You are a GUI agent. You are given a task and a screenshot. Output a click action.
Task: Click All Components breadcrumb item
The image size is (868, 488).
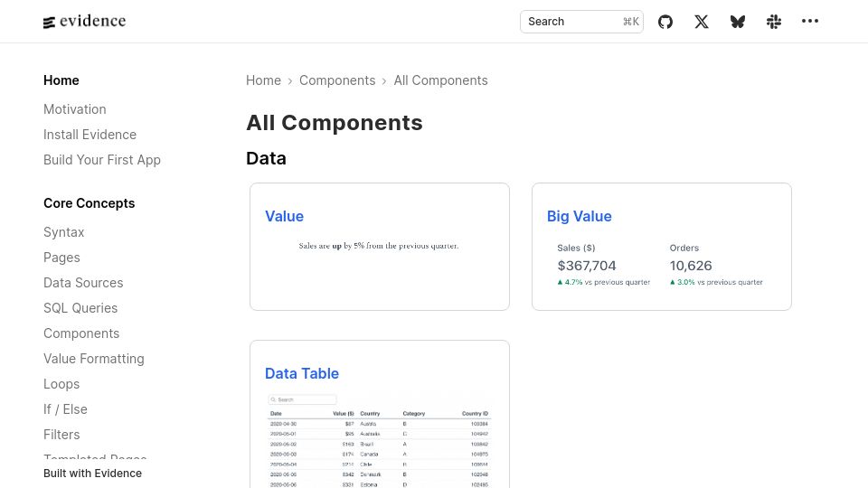[440, 80]
